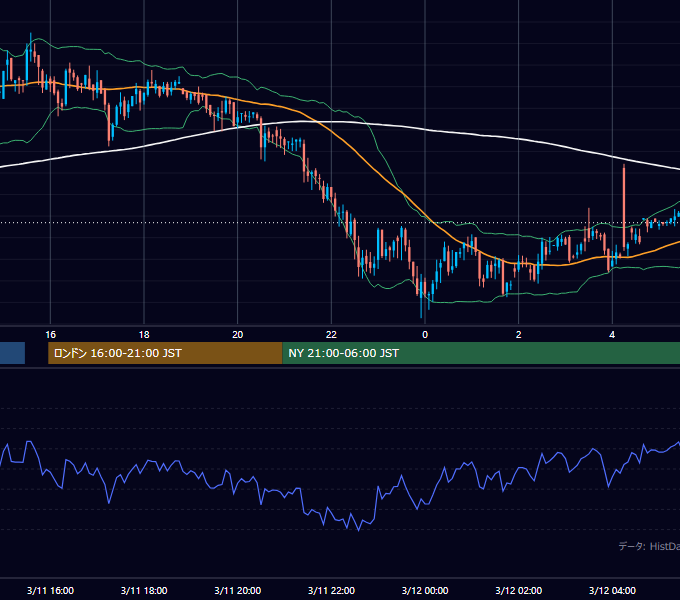Click hour label '20' under price chart

(238, 335)
